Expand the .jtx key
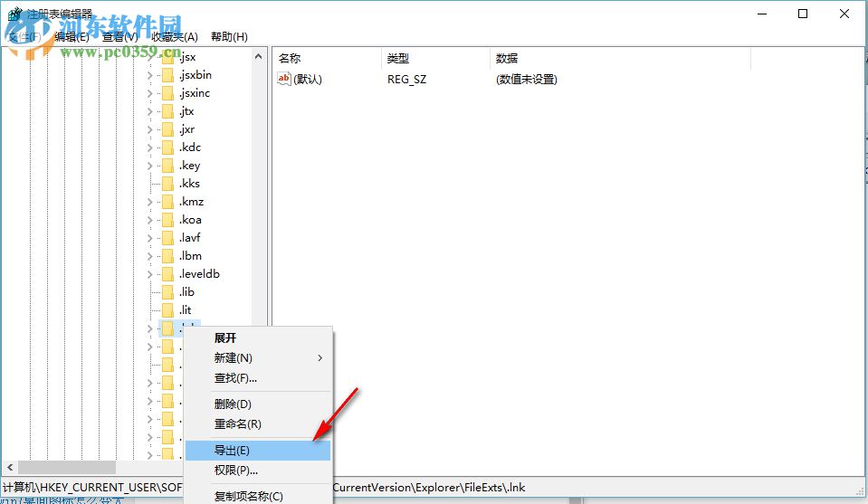Image resolution: width=868 pixels, height=504 pixels. pos(150,112)
